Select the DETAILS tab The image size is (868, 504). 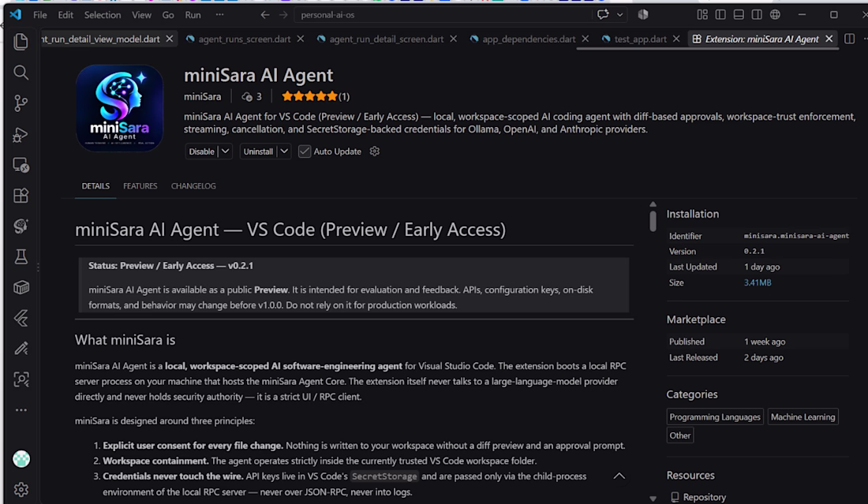coord(95,186)
